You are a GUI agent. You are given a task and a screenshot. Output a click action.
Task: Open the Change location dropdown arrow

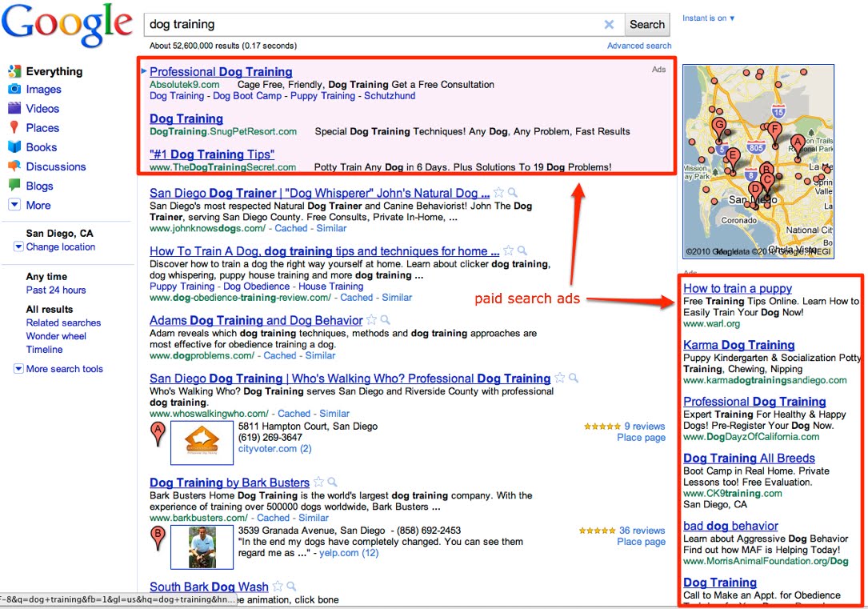(x=18, y=247)
